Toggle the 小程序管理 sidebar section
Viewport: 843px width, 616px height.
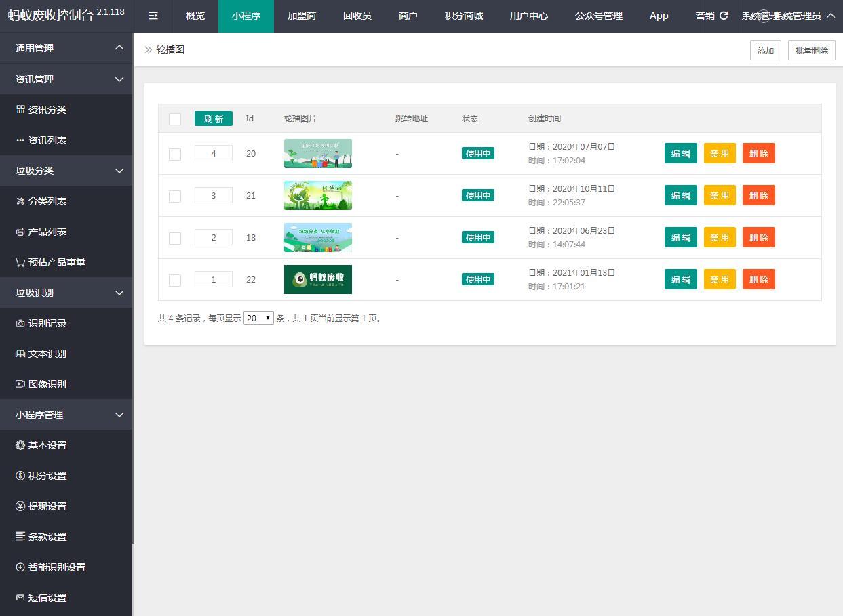point(66,414)
